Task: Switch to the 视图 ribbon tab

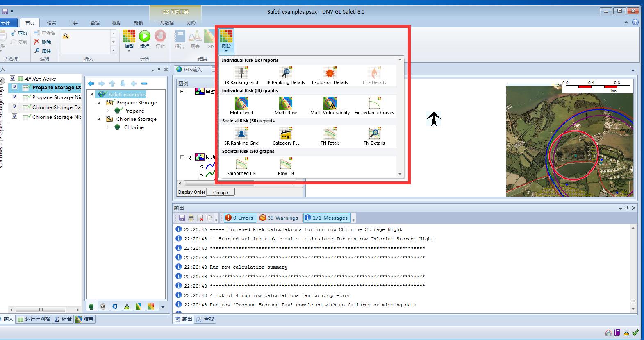Action: [x=117, y=23]
